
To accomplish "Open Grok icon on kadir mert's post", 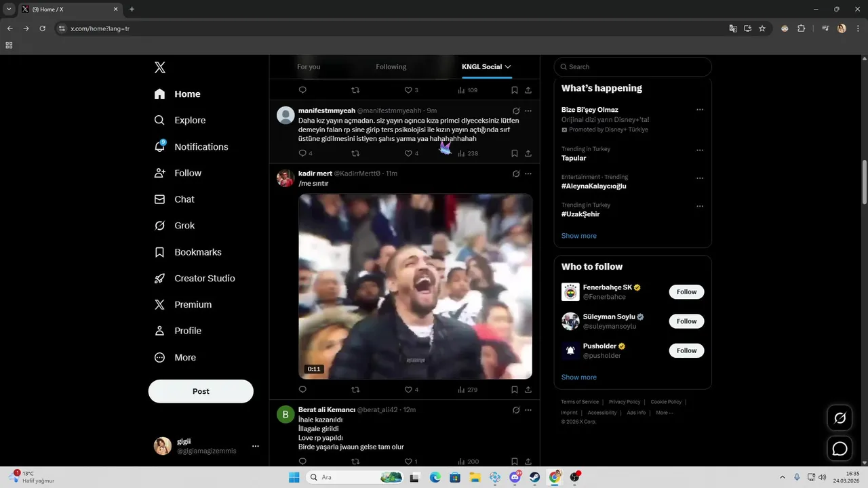I will tap(516, 174).
